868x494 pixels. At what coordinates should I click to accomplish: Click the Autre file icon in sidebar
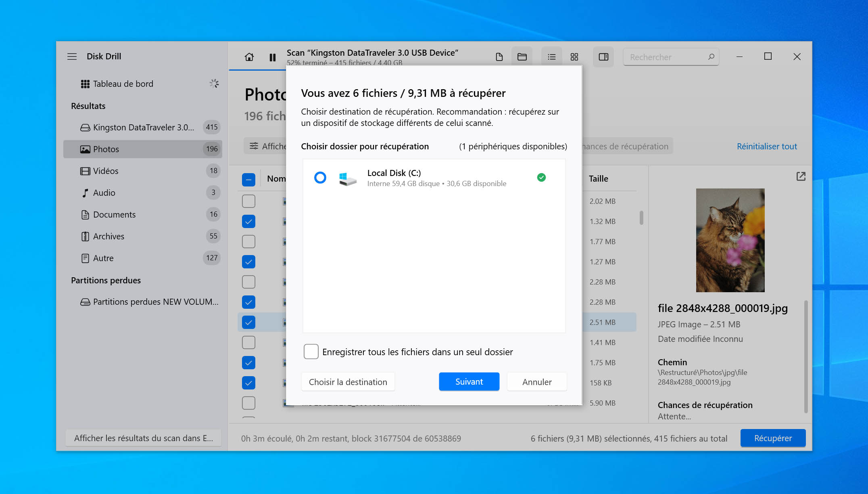(x=85, y=258)
